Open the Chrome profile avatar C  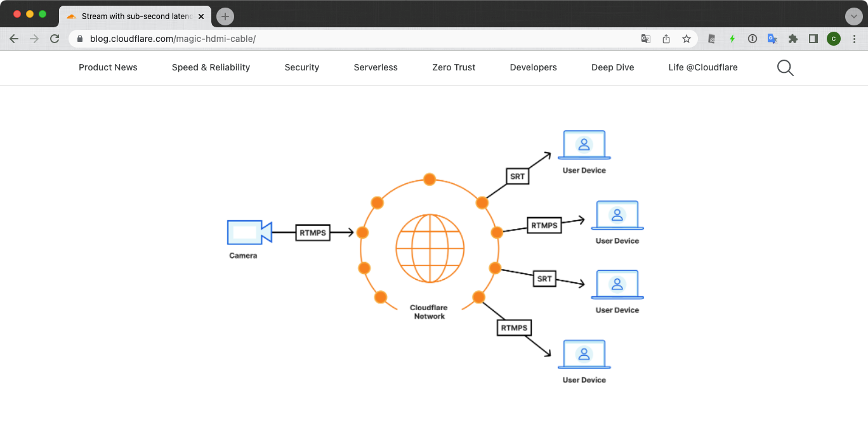click(x=833, y=39)
